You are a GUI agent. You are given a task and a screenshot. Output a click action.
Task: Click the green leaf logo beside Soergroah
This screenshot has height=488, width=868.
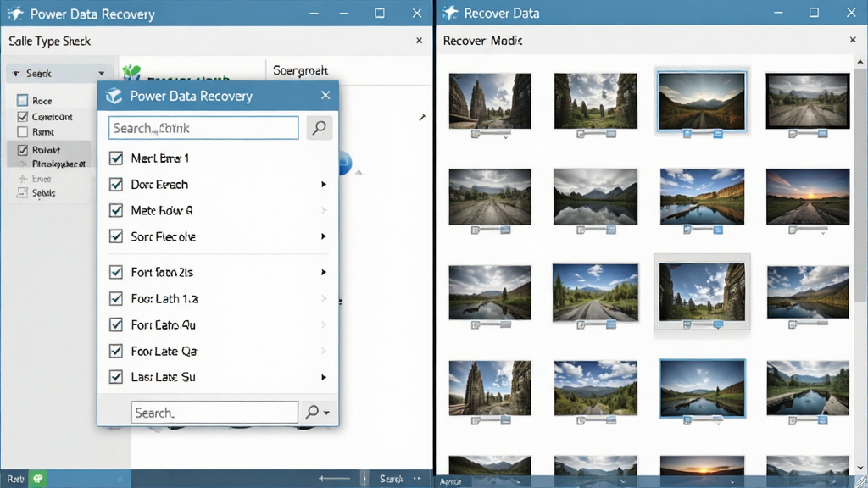pyautogui.click(x=131, y=72)
